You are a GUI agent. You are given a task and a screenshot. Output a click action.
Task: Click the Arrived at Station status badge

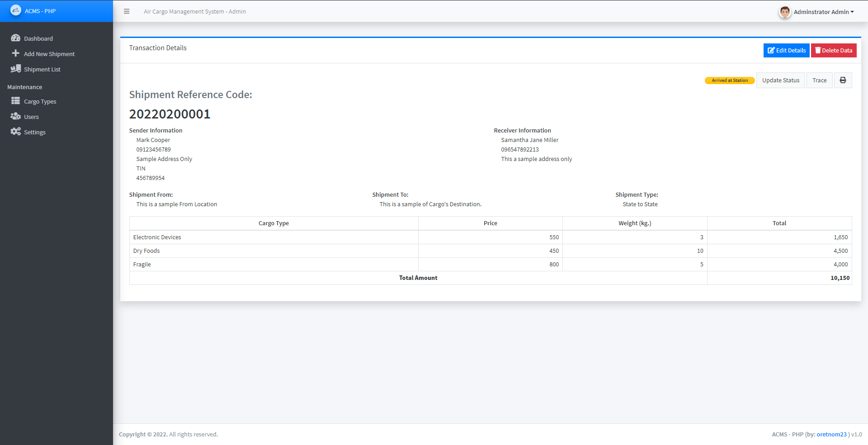(x=729, y=80)
